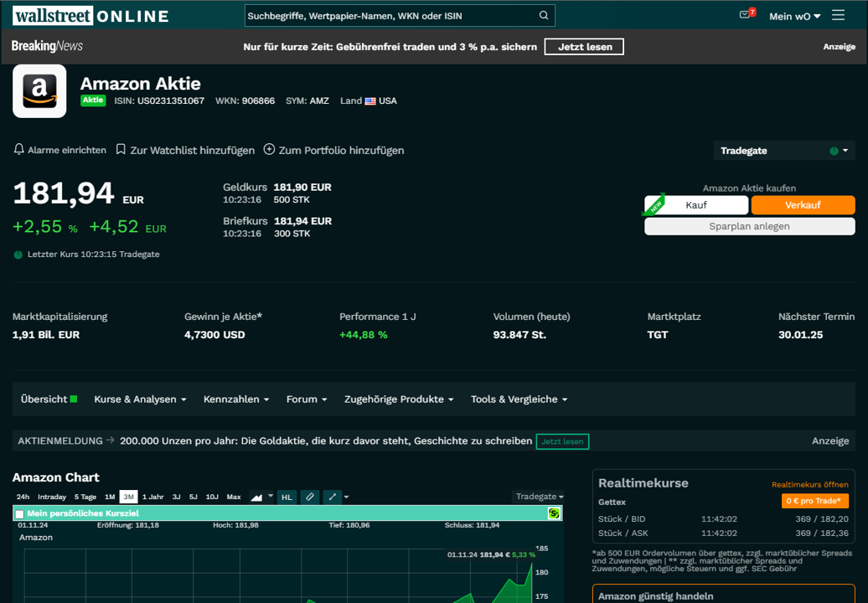
Task: Click the bell icon for alarms
Action: (18, 149)
